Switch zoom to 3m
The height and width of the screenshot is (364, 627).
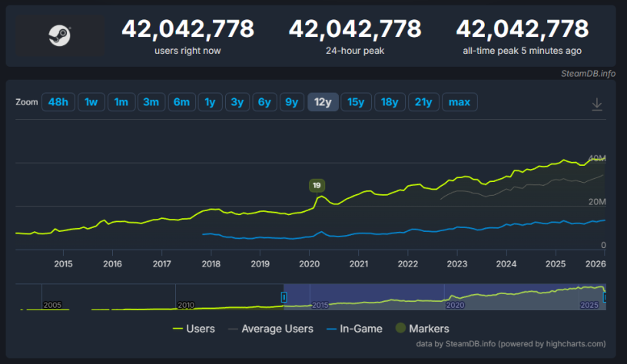[x=151, y=102]
